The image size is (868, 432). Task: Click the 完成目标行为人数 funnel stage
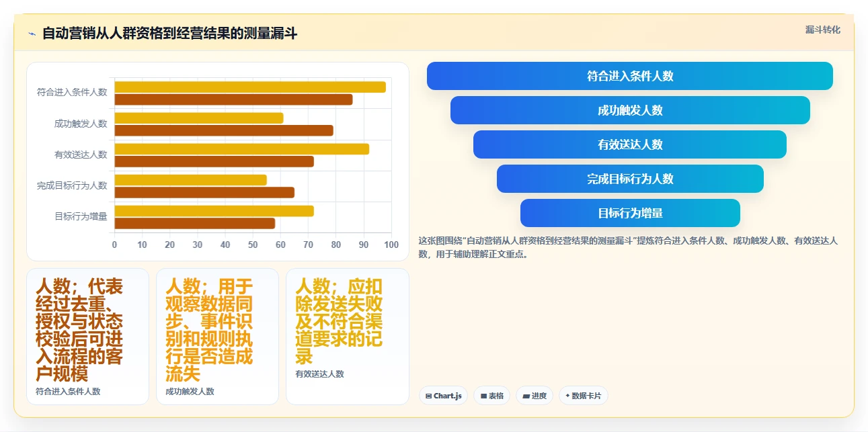630,179
